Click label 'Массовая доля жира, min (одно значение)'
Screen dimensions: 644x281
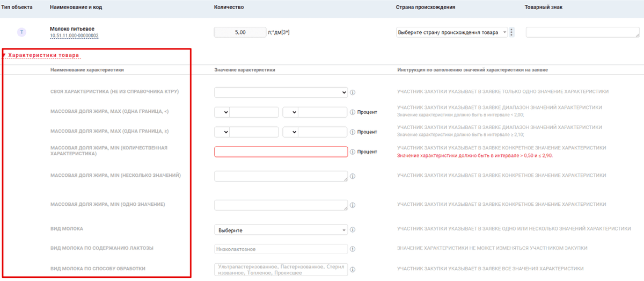point(107,205)
